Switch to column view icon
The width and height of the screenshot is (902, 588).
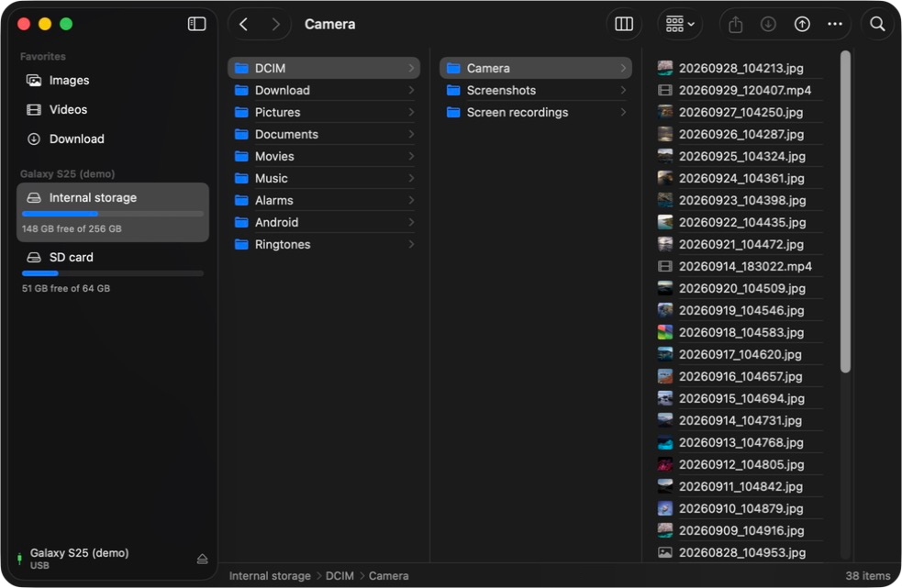click(x=624, y=24)
